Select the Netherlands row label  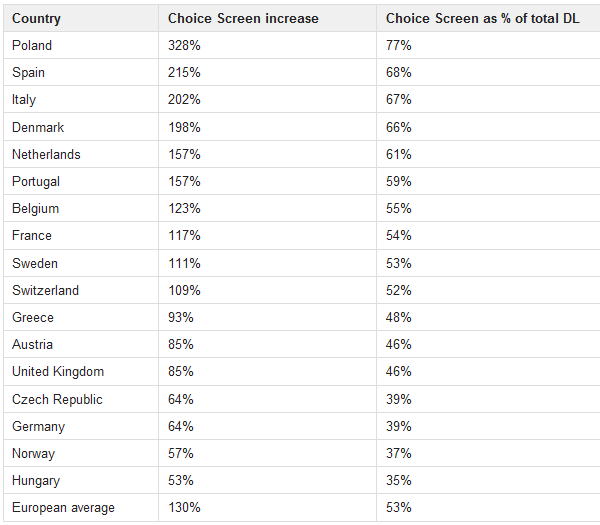(x=46, y=154)
